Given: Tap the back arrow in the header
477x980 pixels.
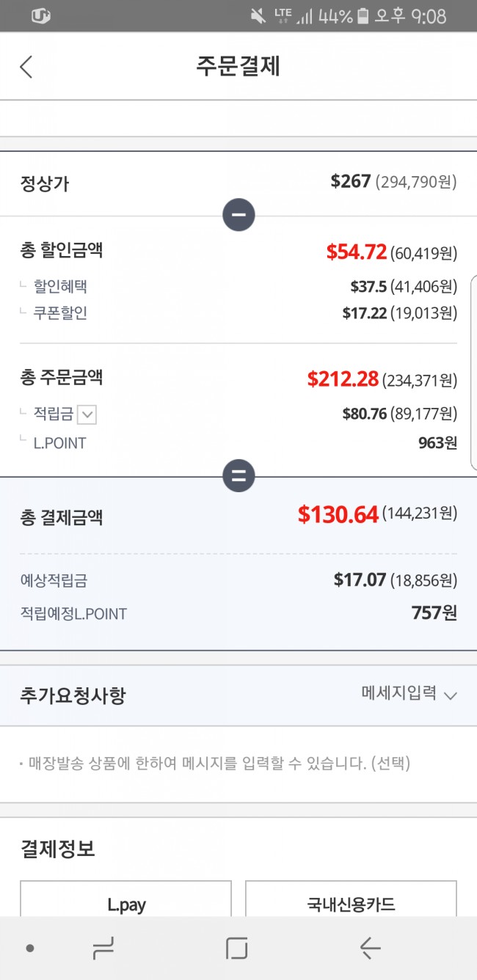Looking at the screenshot, I should [x=26, y=67].
